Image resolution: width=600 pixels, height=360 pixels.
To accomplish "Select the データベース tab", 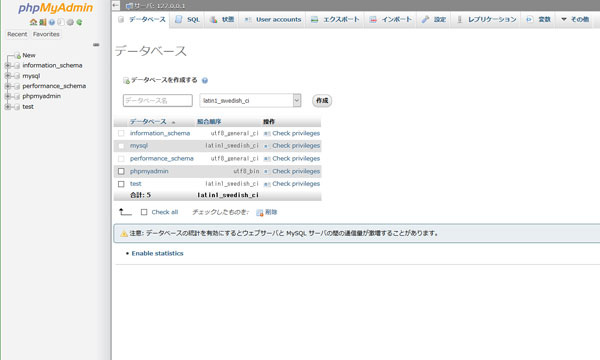I will [142, 20].
